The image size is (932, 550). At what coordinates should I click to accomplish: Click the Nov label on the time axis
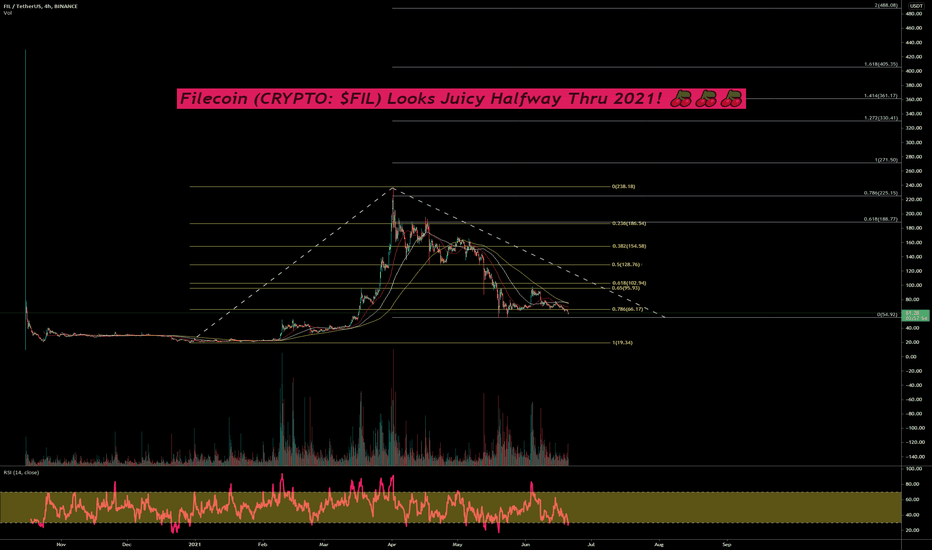click(x=61, y=544)
